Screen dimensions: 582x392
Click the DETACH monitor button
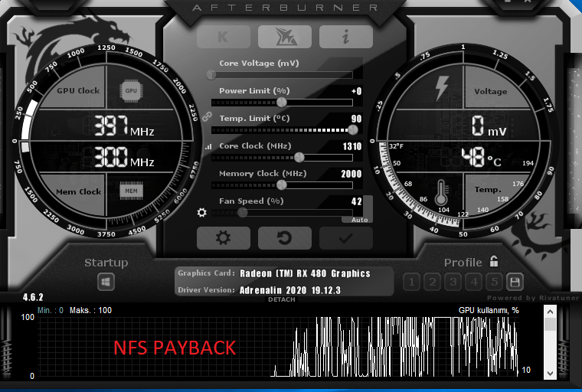pos(282,299)
